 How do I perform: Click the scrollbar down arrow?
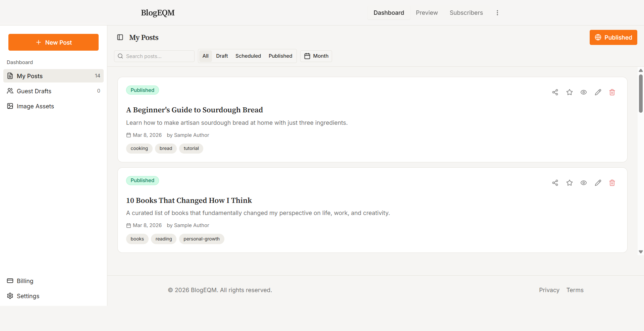coord(641,252)
